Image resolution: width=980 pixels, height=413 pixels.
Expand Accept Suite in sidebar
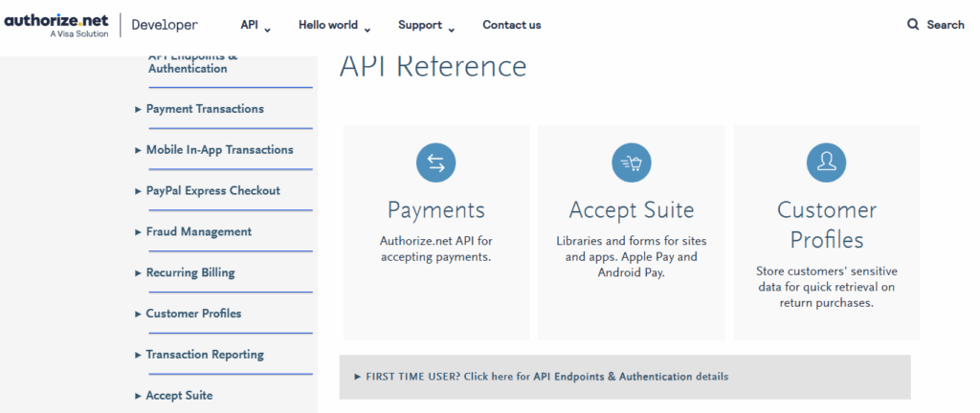coord(174,396)
